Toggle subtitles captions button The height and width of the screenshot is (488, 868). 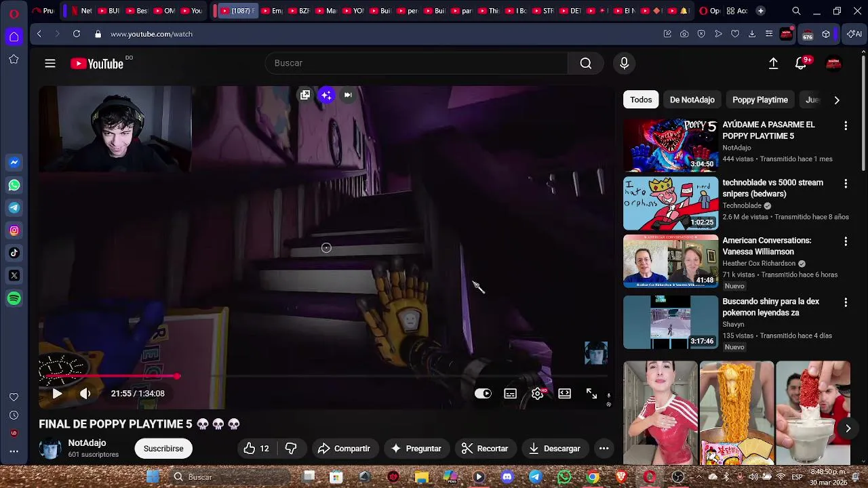click(x=511, y=394)
